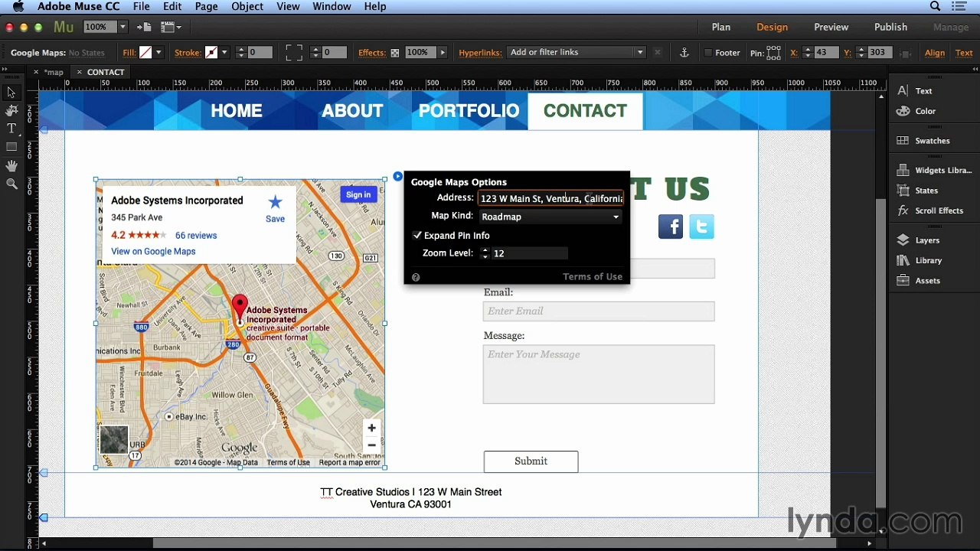
Task: Click Terms of Use in Maps Options
Action: click(593, 277)
